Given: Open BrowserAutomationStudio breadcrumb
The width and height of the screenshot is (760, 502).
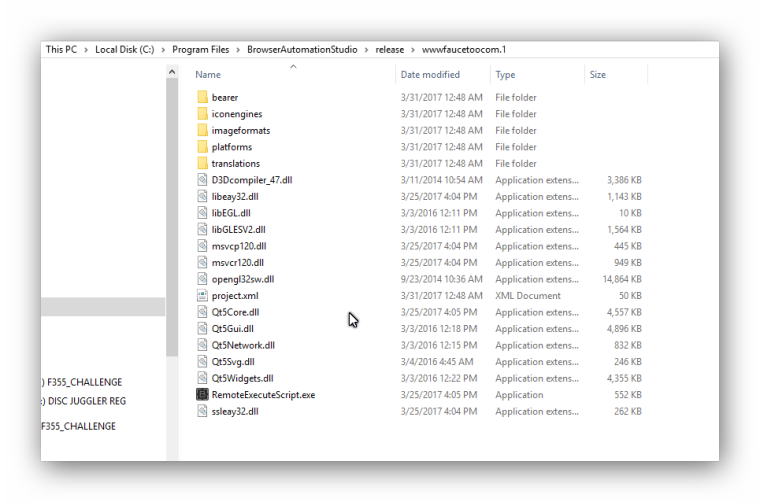Looking at the screenshot, I should pos(302,49).
